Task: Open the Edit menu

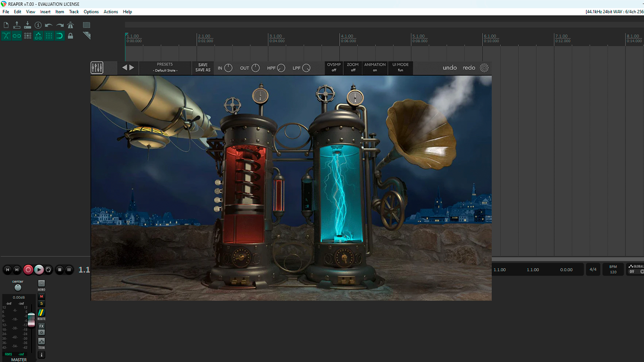Action: (x=17, y=12)
